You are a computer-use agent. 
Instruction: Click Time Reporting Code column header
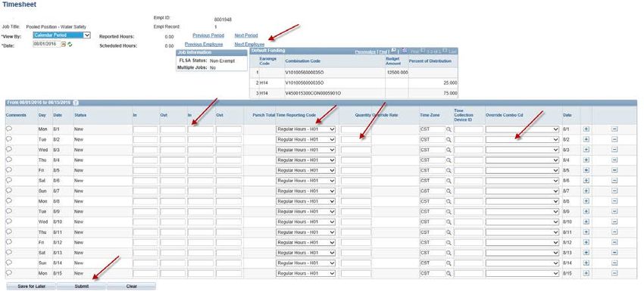(x=295, y=115)
